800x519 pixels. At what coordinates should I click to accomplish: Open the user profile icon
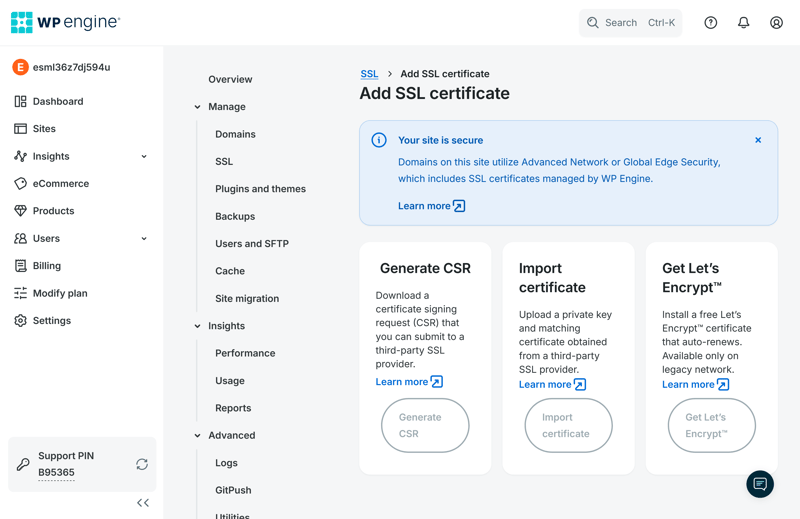click(x=776, y=22)
